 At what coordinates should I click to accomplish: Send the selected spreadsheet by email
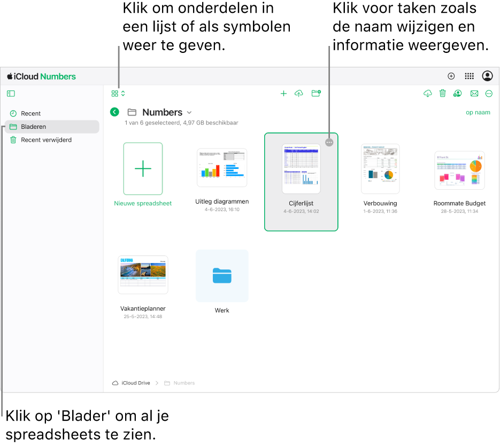point(474,93)
